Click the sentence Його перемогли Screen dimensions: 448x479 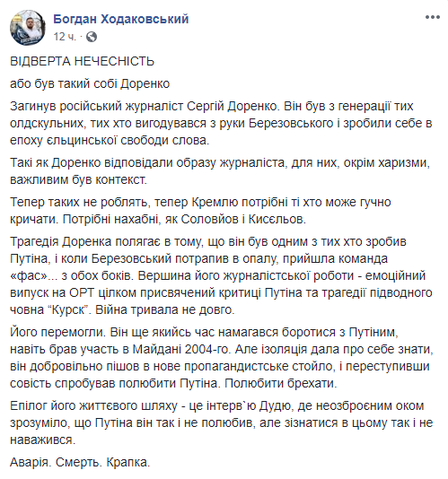[x=57, y=332]
